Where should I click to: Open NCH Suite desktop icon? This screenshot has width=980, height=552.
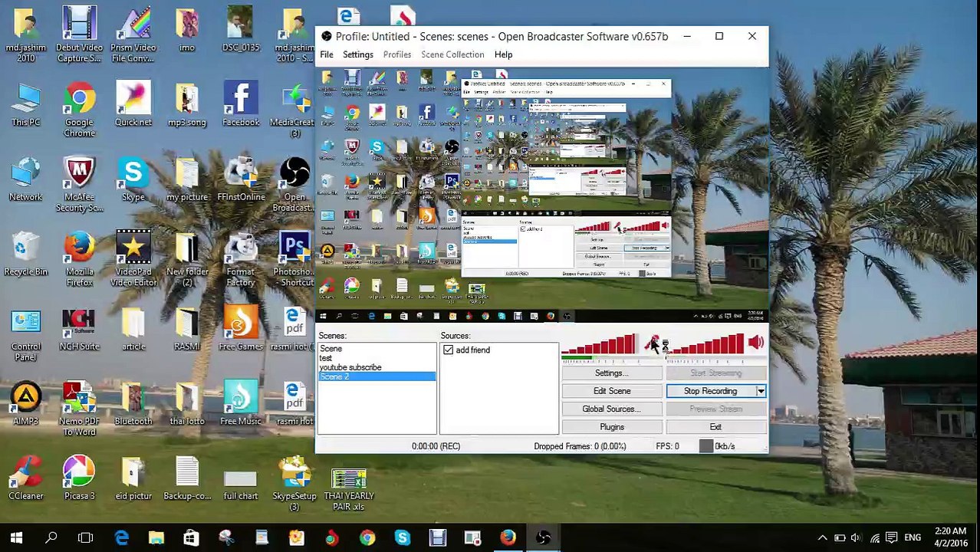tap(79, 328)
